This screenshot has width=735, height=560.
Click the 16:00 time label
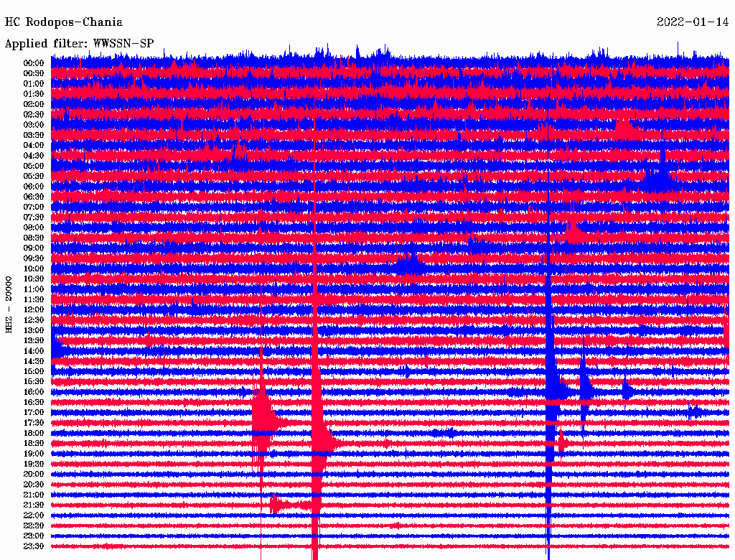33,392
